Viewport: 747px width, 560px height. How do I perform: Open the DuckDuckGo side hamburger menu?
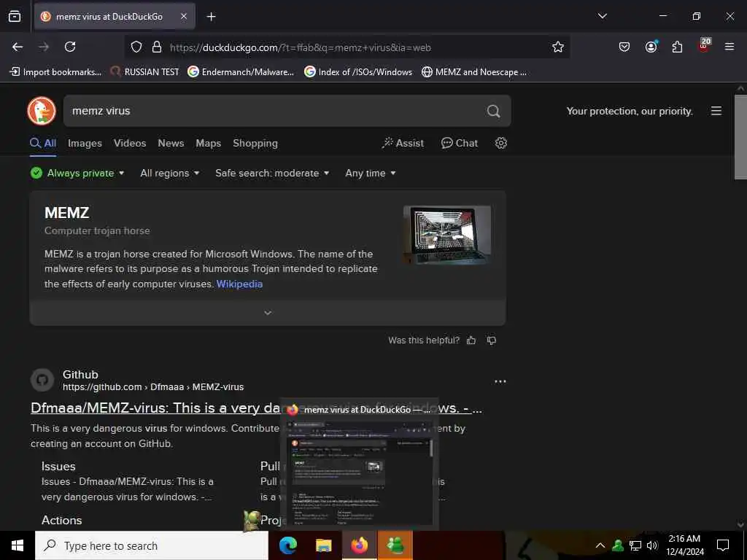[x=716, y=111]
